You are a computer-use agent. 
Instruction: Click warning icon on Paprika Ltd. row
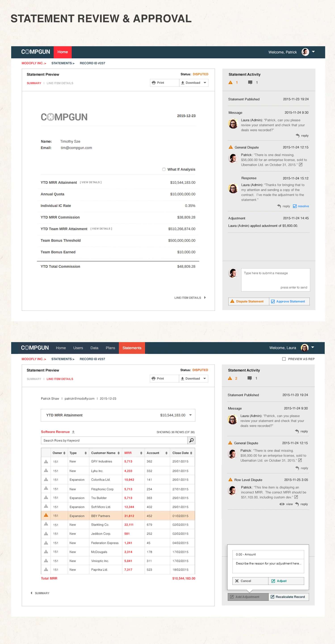pos(46,569)
